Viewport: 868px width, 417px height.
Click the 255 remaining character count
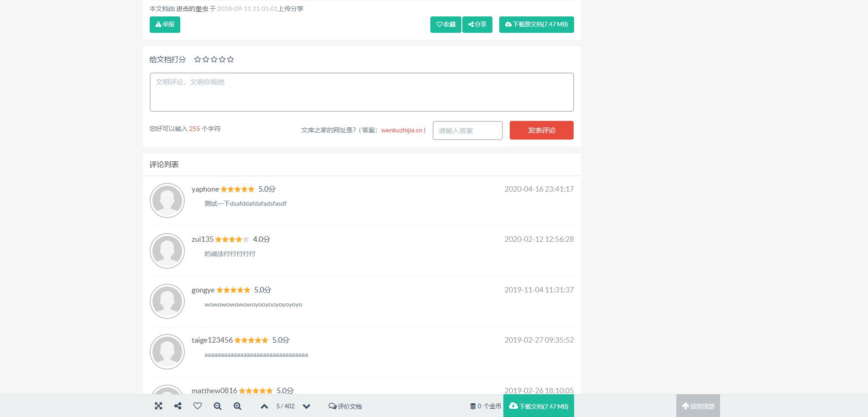coord(194,129)
